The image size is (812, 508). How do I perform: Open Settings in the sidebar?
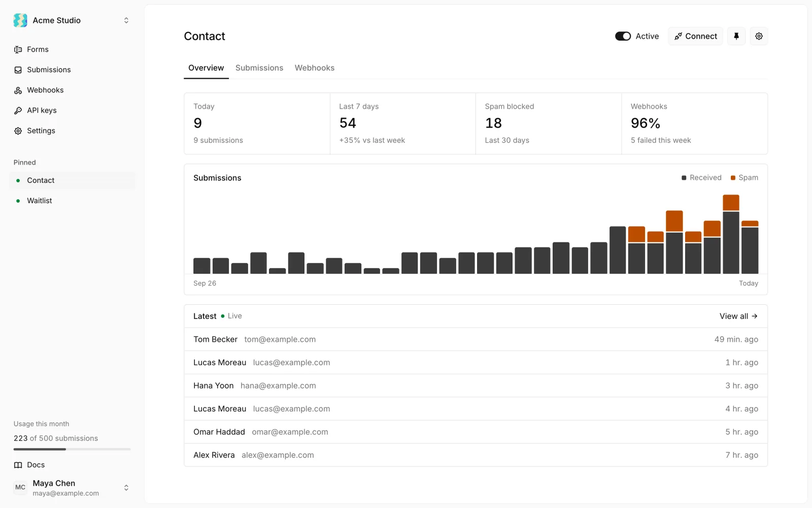tap(72, 131)
